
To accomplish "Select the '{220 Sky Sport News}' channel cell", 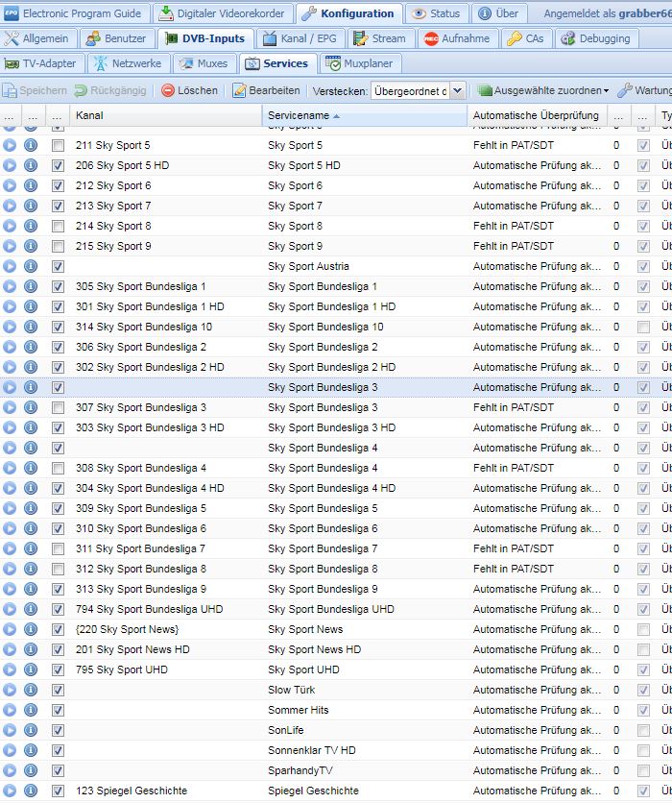I will pyautogui.click(x=166, y=629).
